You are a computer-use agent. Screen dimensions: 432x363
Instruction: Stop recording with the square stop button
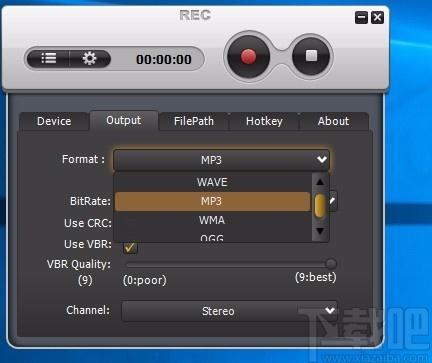coord(312,56)
